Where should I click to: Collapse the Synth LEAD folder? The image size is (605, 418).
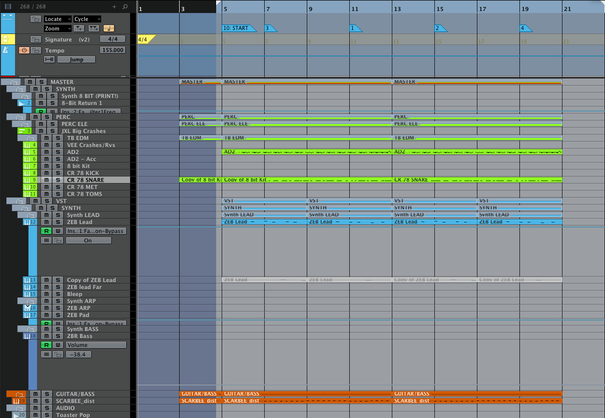[x=28, y=215]
